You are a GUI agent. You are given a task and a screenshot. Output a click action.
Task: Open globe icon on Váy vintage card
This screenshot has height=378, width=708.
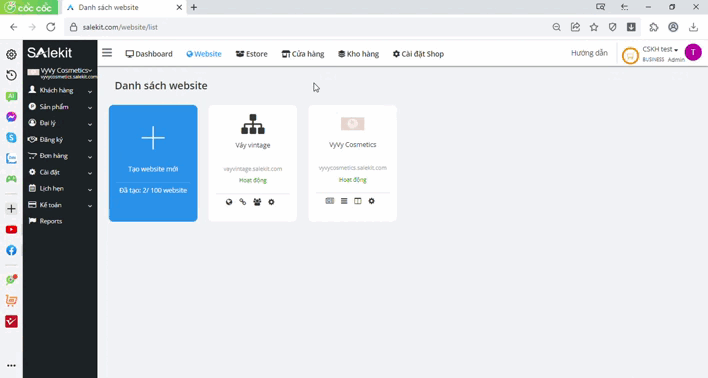tap(229, 202)
